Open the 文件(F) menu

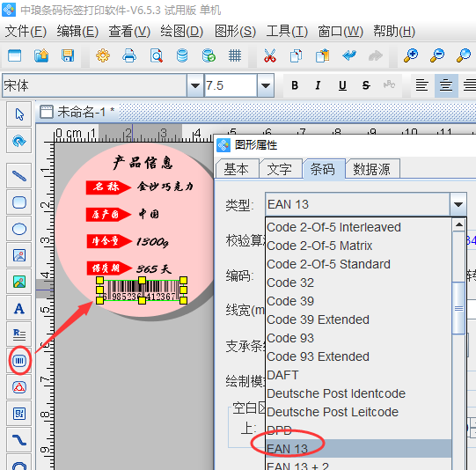click(x=26, y=32)
